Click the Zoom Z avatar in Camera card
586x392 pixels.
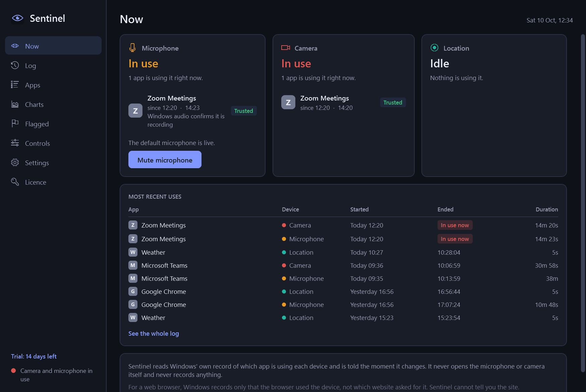point(288,102)
